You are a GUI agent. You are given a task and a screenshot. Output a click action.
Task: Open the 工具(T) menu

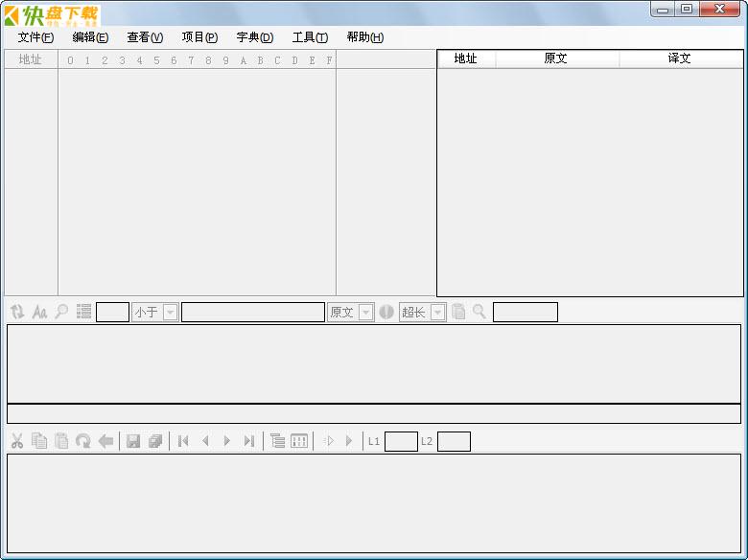point(310,37)
